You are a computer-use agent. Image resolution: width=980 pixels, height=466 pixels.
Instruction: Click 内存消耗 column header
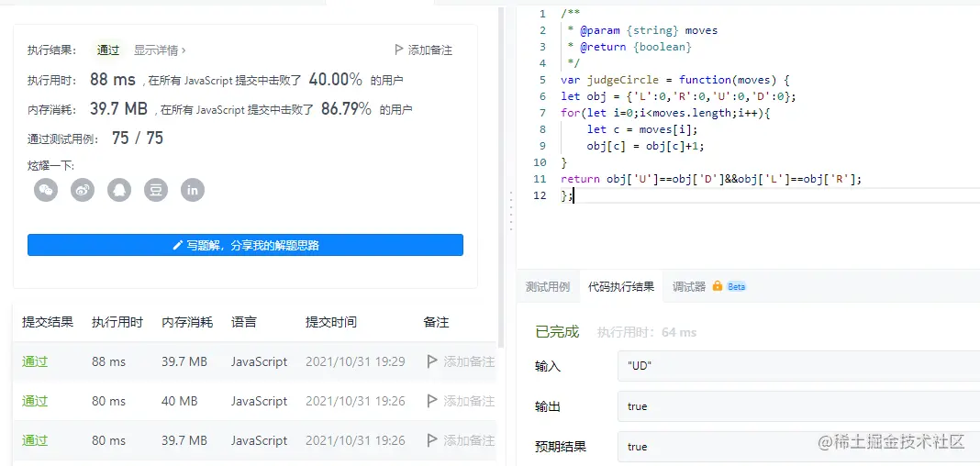[187, 322]
